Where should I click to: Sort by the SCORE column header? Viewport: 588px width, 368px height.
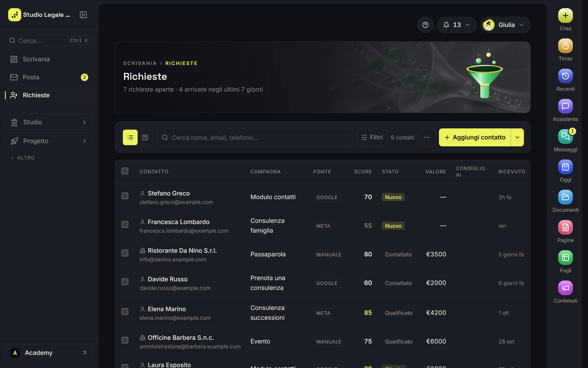pyautogui.click(x=363, y=172)
